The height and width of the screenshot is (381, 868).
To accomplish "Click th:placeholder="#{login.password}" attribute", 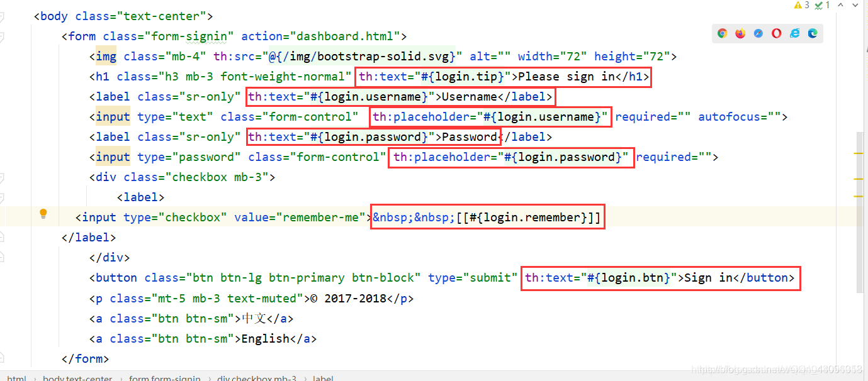I will [511, 157].
